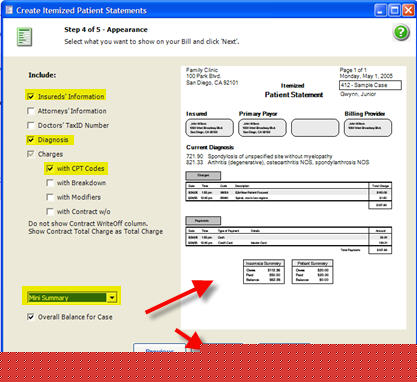Click 'Step 4 of 5 - Appearance' heading
The image size is (417, 382).
point(106,29)
